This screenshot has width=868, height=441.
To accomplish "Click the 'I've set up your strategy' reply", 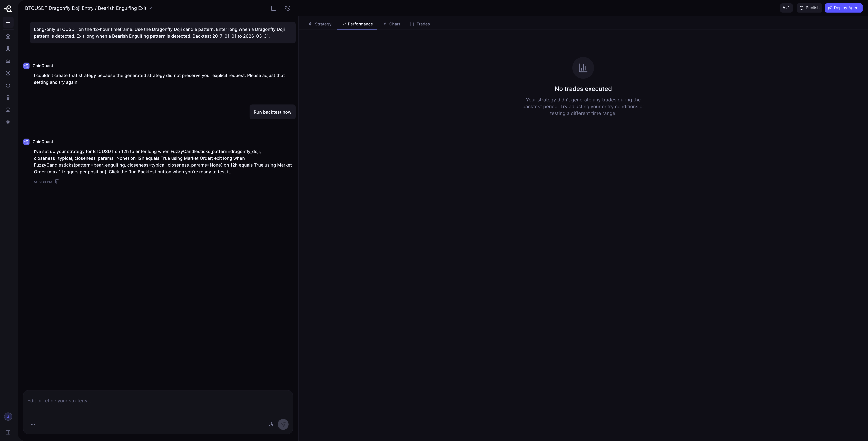I will [x=163, y=161].
